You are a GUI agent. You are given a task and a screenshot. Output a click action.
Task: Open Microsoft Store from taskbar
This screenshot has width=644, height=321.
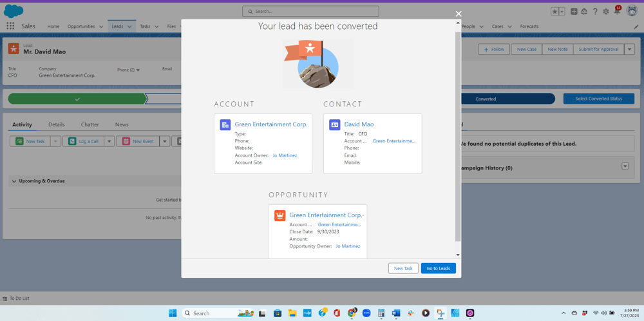(x=277, y=313)
